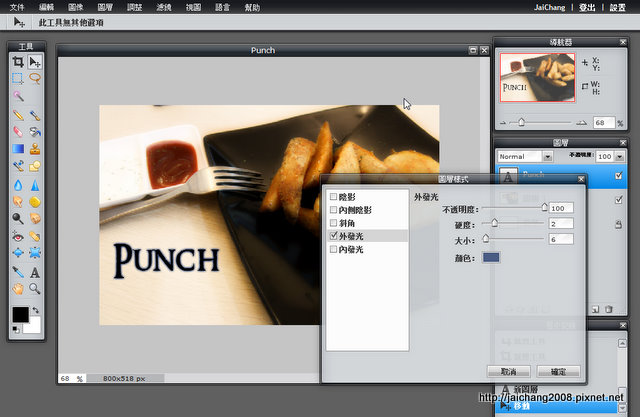Click 取消 to cancel layer style

pos(509,371)
